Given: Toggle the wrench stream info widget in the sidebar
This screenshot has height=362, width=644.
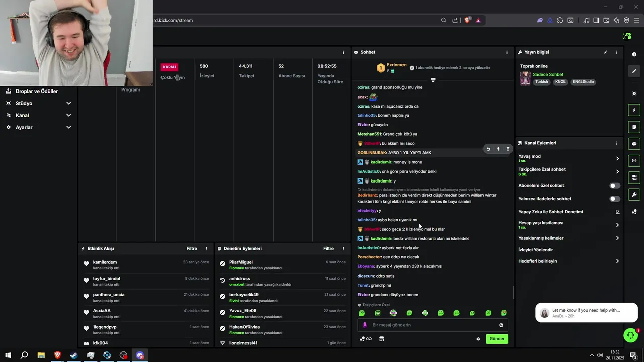Looking at the screenshot, I should click(x=634, y=195).
